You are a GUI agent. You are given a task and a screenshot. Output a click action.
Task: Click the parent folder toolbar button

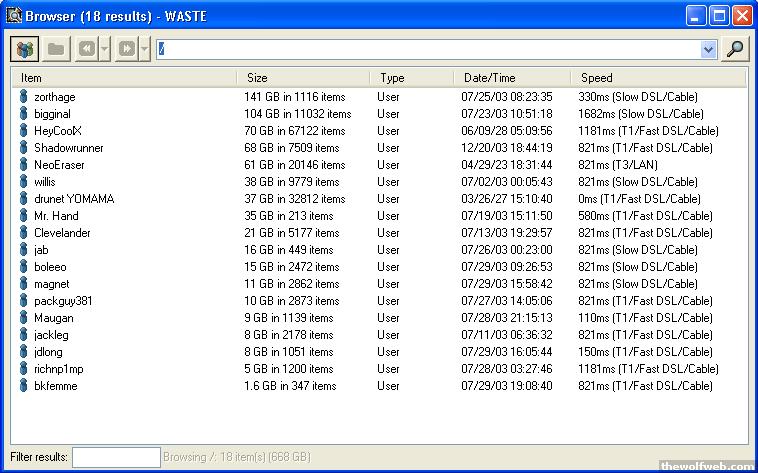(56, 49)
